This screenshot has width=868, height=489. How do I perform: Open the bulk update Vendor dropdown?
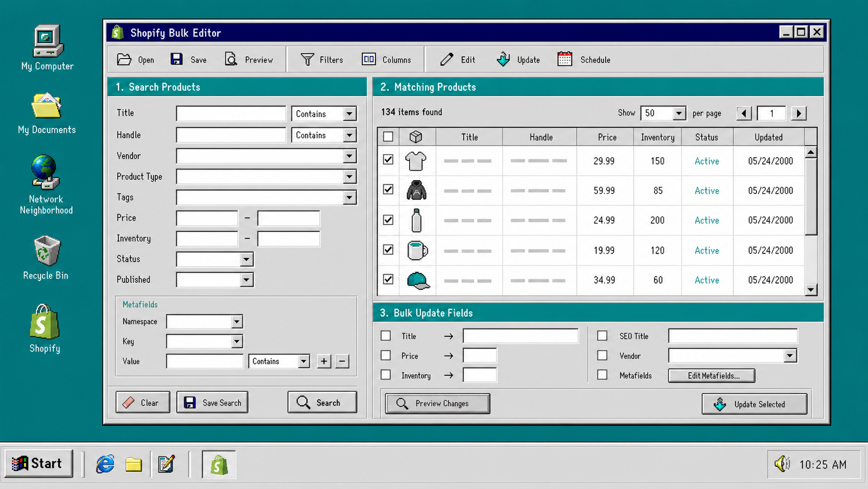point(733,356)
